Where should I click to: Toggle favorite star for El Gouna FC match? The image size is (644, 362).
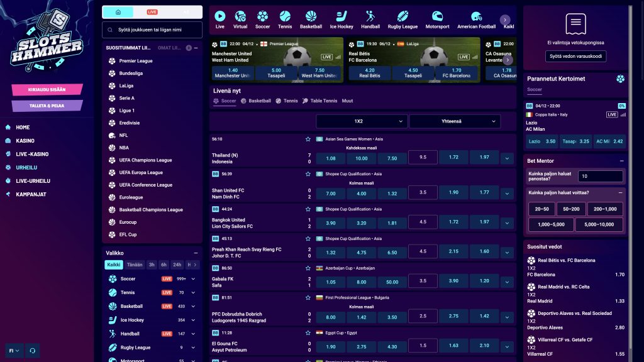[308, 333]
